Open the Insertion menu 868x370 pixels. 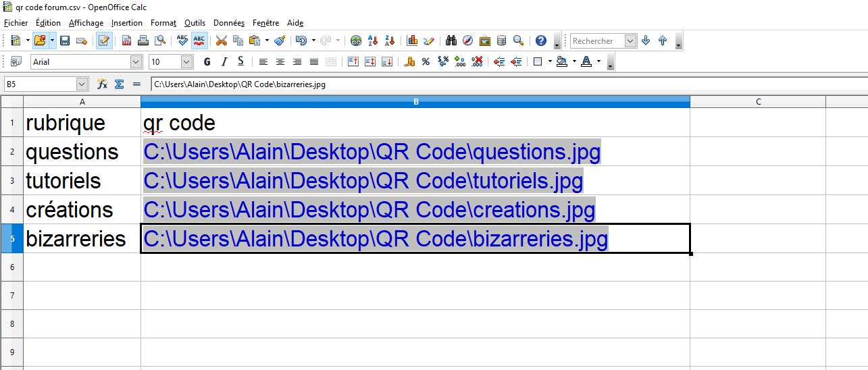[x=127, y=23]
